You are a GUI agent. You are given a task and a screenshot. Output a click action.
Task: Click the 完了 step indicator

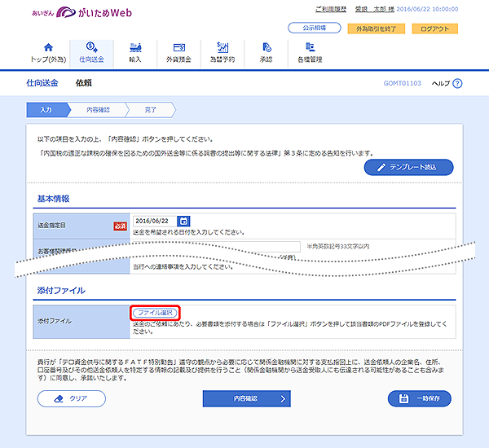[151, 110]
